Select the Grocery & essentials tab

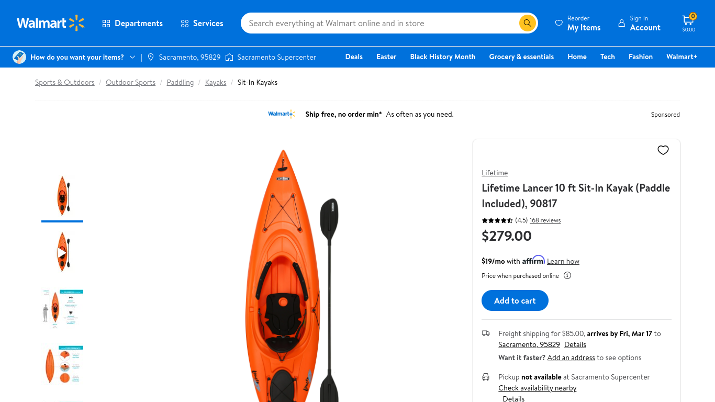[x=521, y=57]
